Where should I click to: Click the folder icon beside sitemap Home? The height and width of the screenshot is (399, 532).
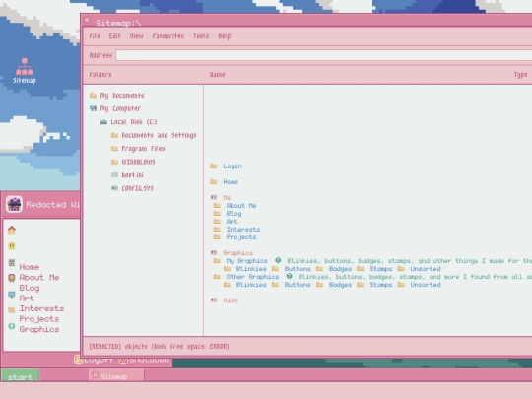point(214,182)
